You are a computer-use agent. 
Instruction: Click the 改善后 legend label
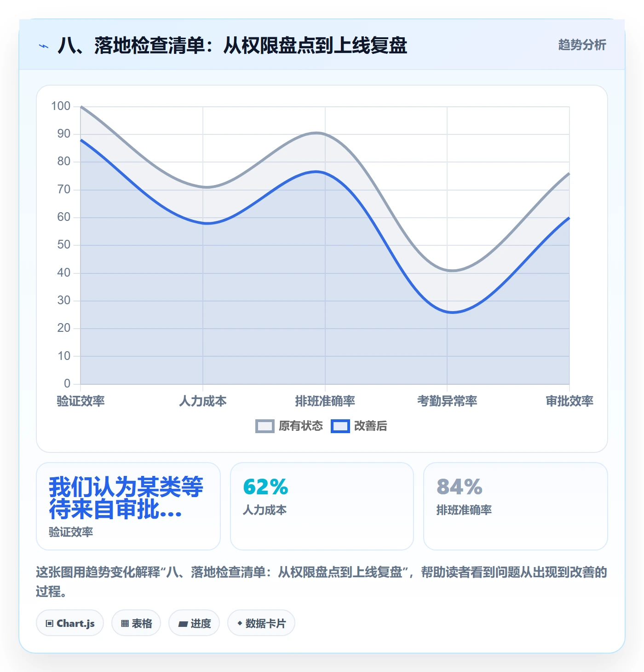[371, 426]
